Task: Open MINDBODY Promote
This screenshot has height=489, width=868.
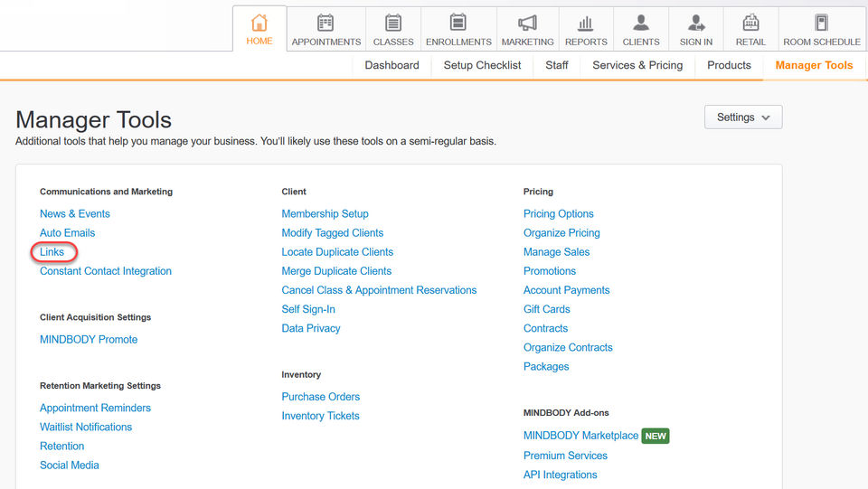Action: [x=89, y=339]
